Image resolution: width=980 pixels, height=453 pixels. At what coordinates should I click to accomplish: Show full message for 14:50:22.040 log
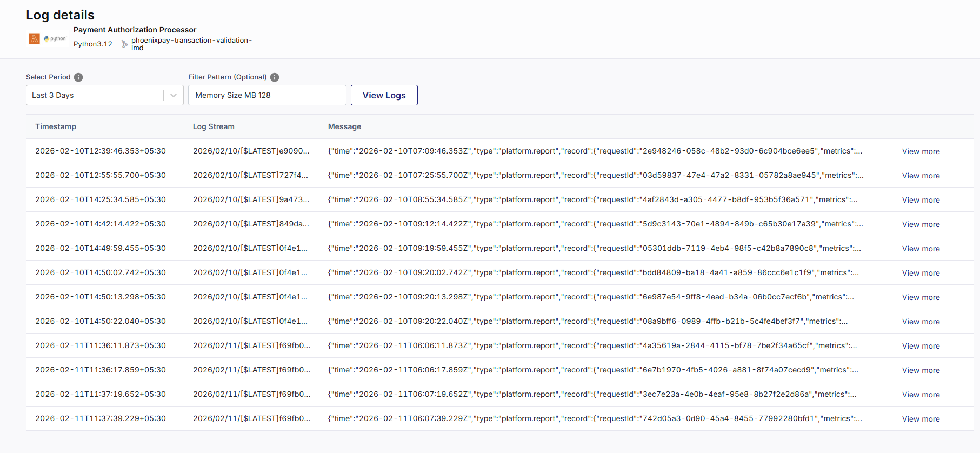click(x=921, y=322)
